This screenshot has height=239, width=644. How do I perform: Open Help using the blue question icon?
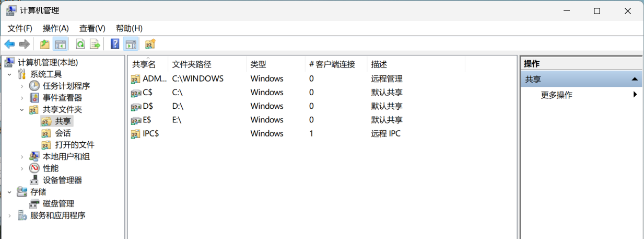point(115,44)
